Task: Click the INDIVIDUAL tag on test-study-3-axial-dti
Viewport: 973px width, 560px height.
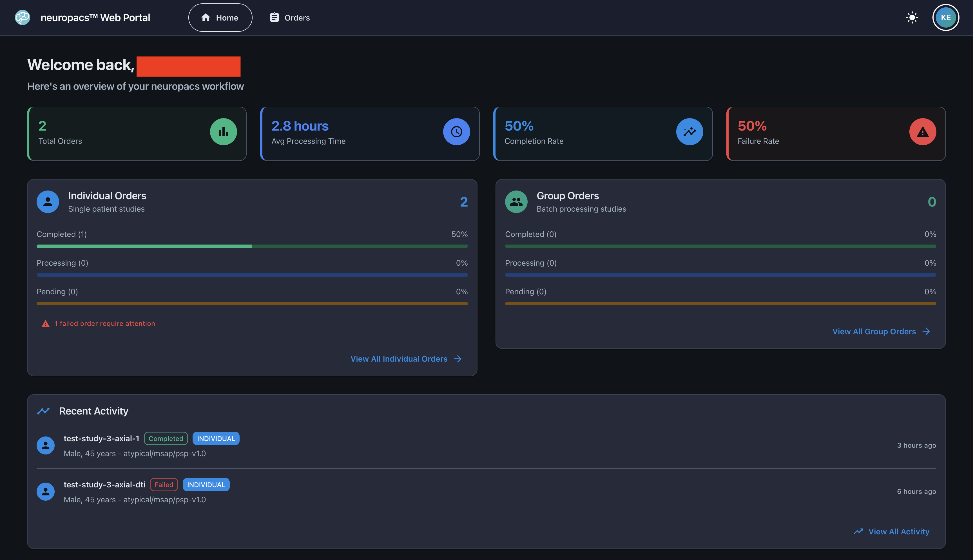Action: click(x=206, y=485)
